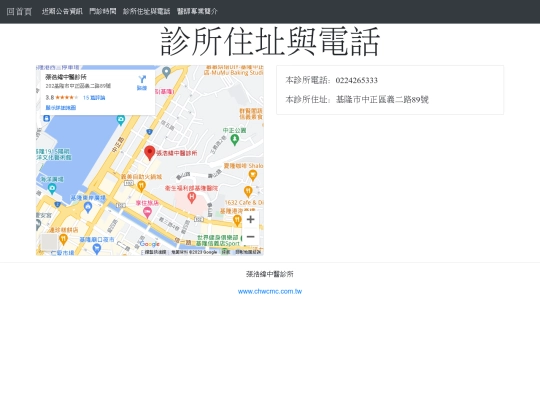Click the grey location pin at map top
This screenshot has height=405, width=540.
click(166, 72)
